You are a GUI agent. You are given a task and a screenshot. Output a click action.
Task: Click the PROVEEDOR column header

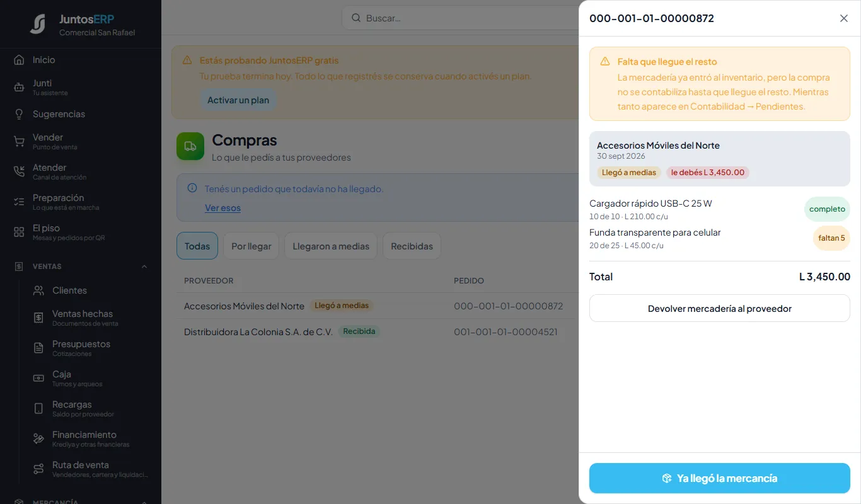pyautogui.click(x=209, y=280)
